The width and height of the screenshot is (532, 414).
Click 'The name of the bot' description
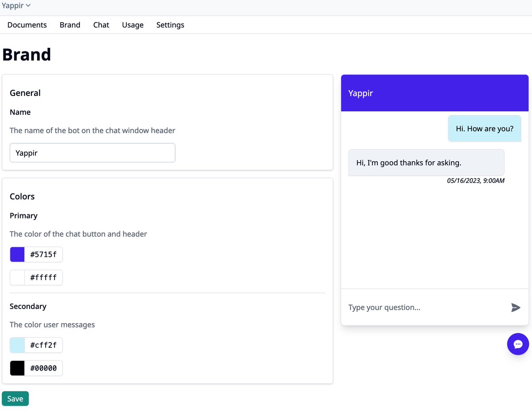(x=93, y=130)
